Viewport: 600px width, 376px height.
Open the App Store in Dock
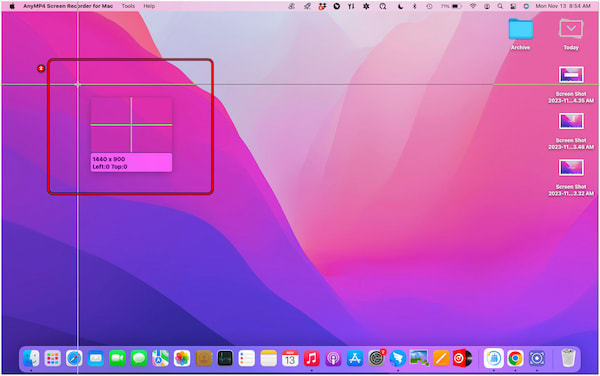tap(355, 358)
